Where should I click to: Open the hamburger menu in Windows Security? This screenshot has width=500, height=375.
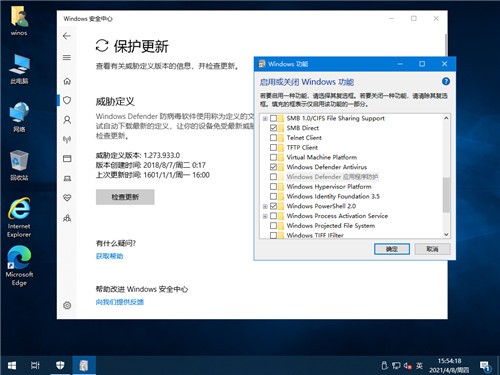67,57
